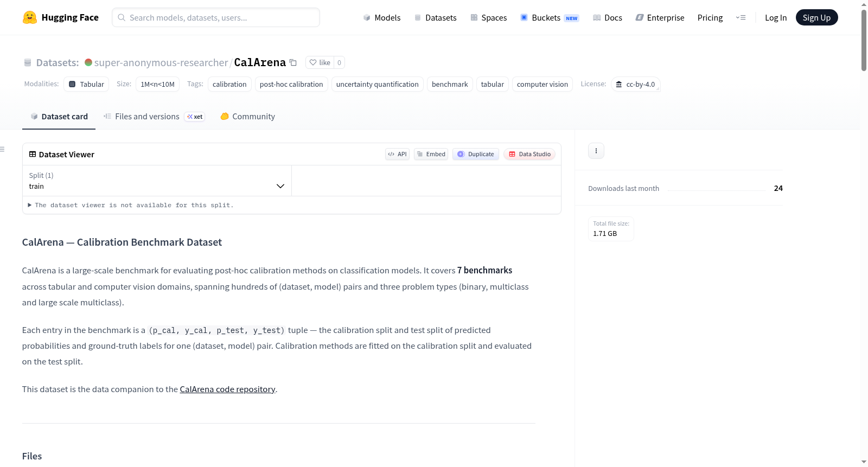
Task: Click the 1M<n<10M size tag
Action: tap(157, 84)
